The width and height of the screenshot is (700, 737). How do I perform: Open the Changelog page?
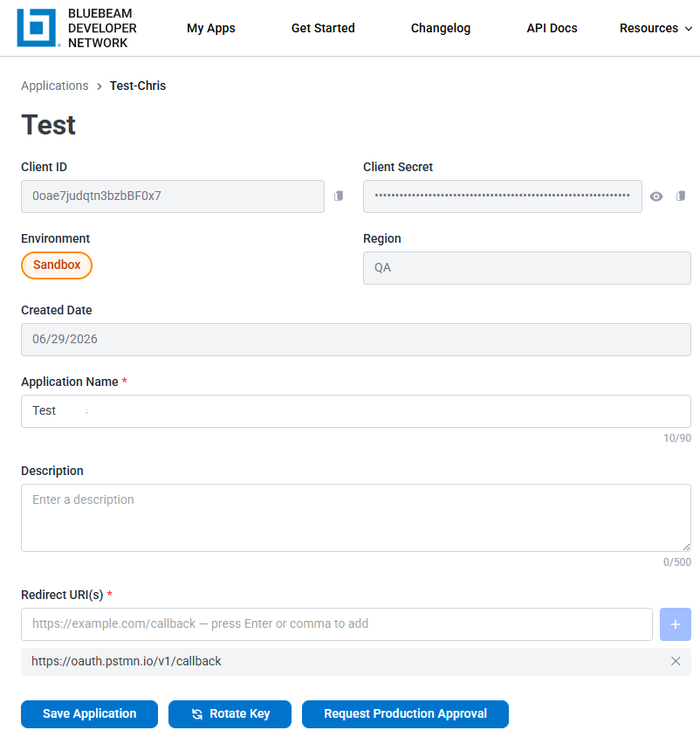point(441,28)
